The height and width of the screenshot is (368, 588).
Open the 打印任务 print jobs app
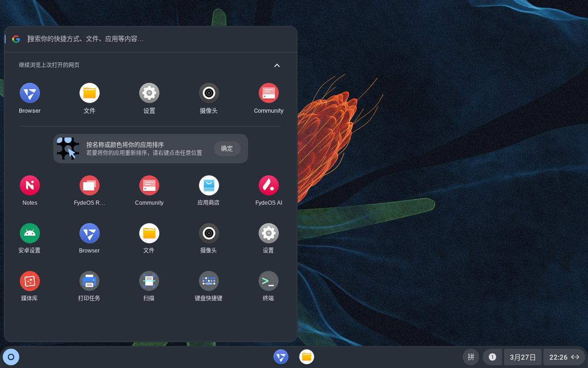point(89,281)
